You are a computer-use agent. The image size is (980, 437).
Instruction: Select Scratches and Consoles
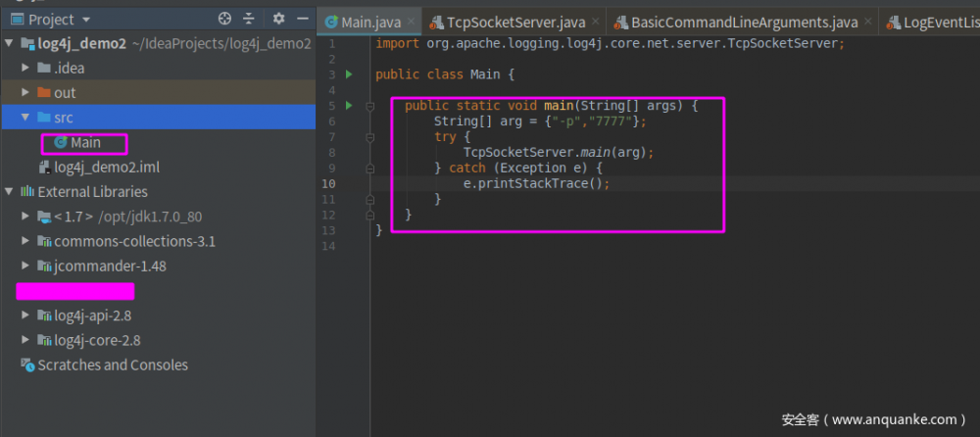click(113, 365)
